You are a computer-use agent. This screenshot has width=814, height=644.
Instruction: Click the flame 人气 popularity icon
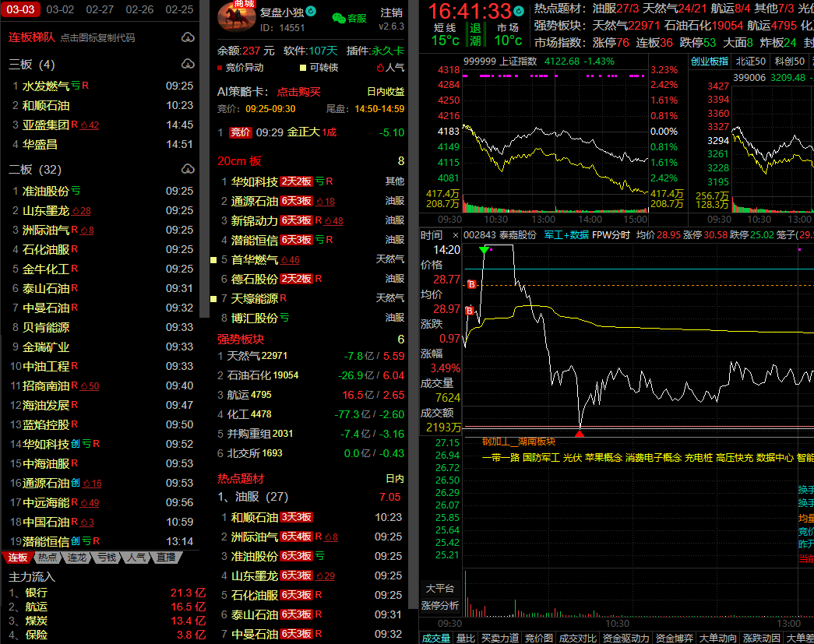click(379, 69)
